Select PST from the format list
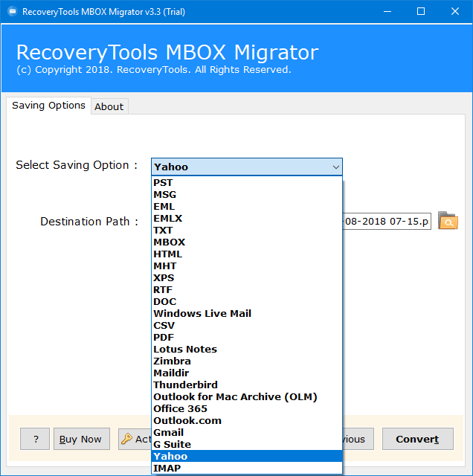This screenshot has height=476, width=473. [x=163, y=182]
